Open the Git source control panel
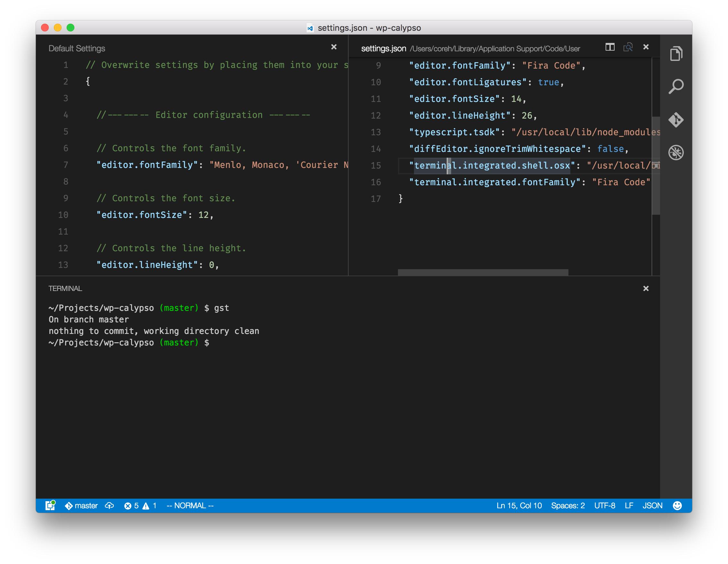Screen dimensions: 728x564 click(676, 120)
